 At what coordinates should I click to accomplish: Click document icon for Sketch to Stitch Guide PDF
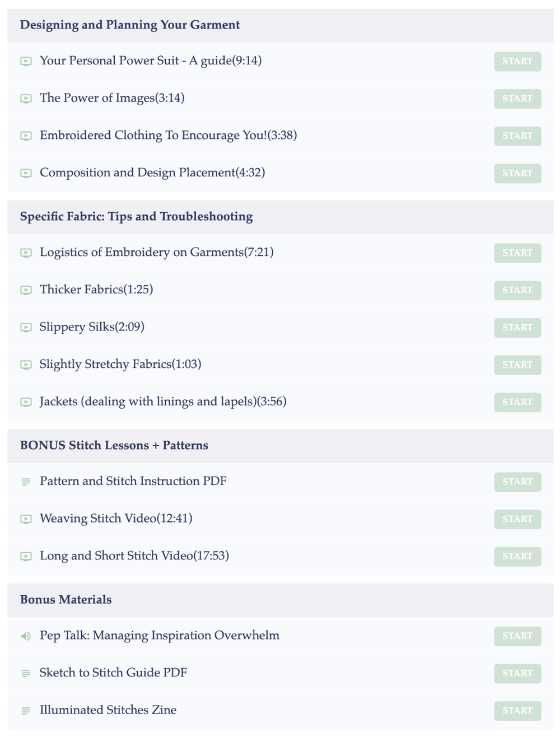point(26,673)
